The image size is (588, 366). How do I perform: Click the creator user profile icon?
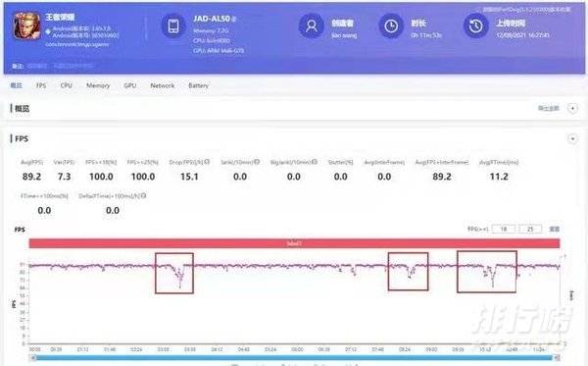(312, 26)
